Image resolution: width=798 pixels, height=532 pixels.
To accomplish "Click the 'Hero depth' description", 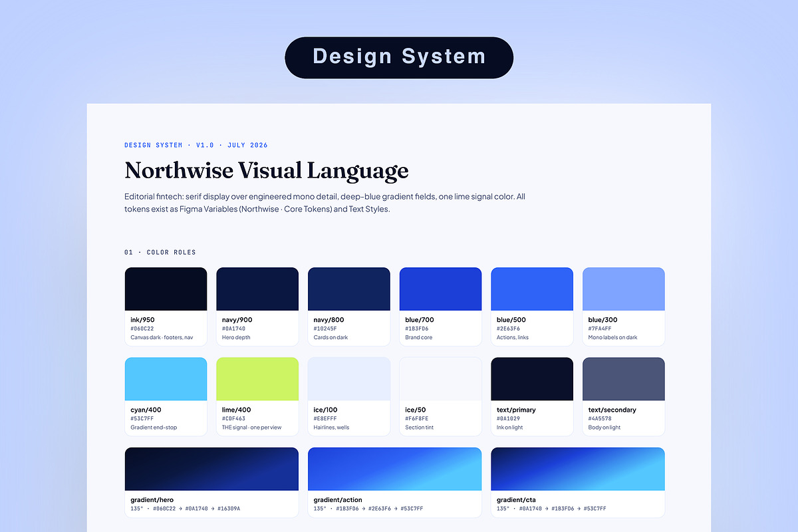I will (236, 337).
